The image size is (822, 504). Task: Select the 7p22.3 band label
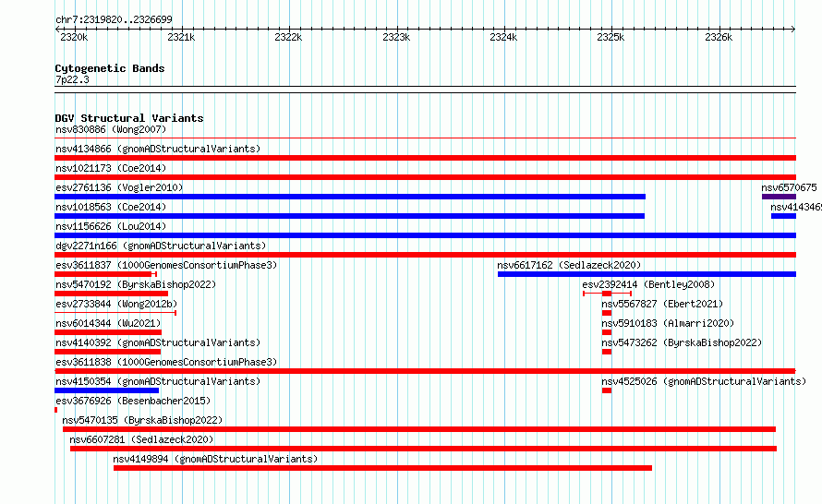(x=72, y=79)
